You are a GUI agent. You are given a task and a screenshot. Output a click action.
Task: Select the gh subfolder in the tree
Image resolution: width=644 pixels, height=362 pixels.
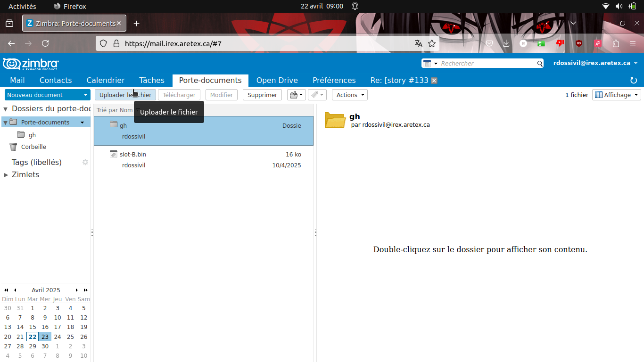tap(32, 135)
